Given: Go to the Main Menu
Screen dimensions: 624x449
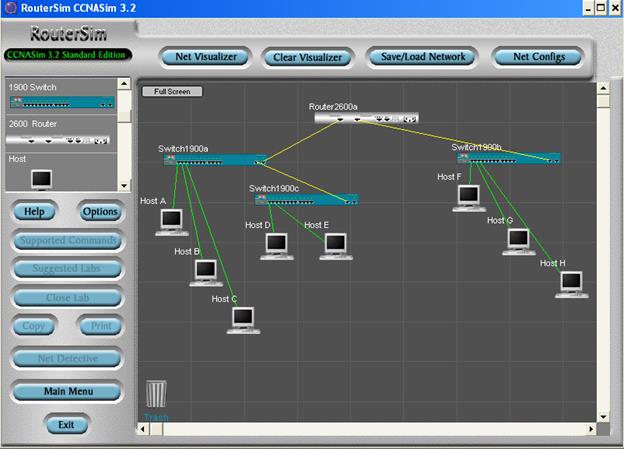Looking at the screenshot, I should [x=67, y=391].
